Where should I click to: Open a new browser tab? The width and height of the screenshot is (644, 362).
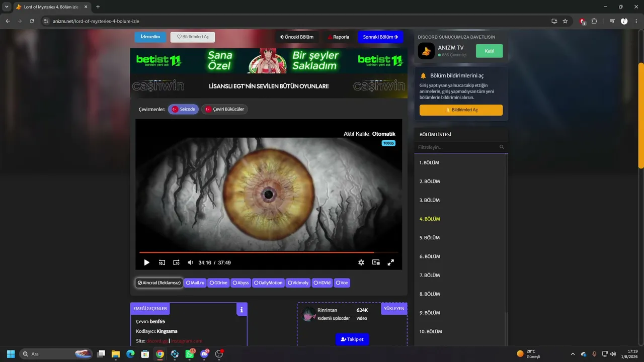[98, 7]
